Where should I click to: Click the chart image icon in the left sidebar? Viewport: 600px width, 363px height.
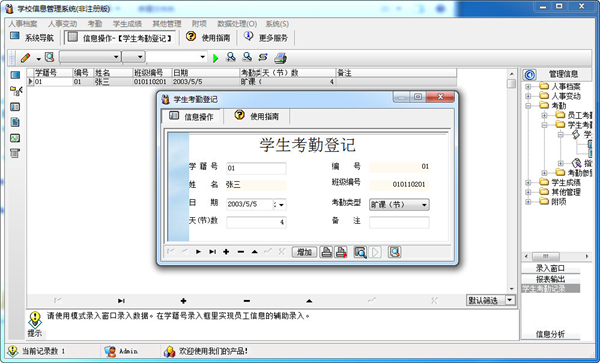coord(15,138)
